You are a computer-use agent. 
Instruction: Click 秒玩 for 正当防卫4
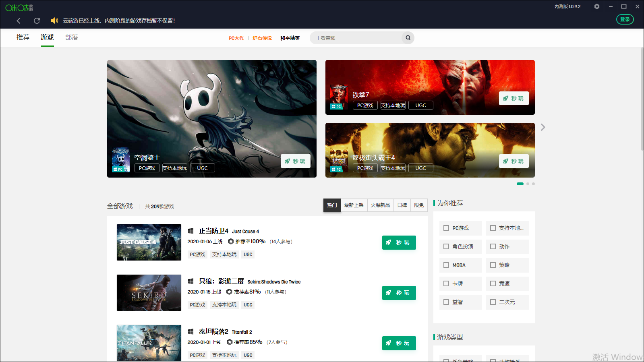point(399,242)
